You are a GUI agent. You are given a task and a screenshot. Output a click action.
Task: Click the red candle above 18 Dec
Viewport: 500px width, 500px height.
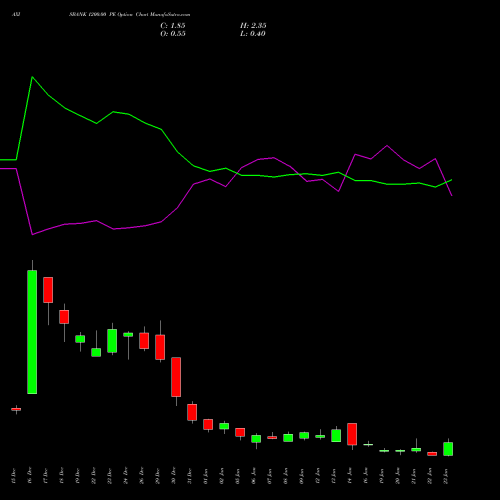coord(64,317)
